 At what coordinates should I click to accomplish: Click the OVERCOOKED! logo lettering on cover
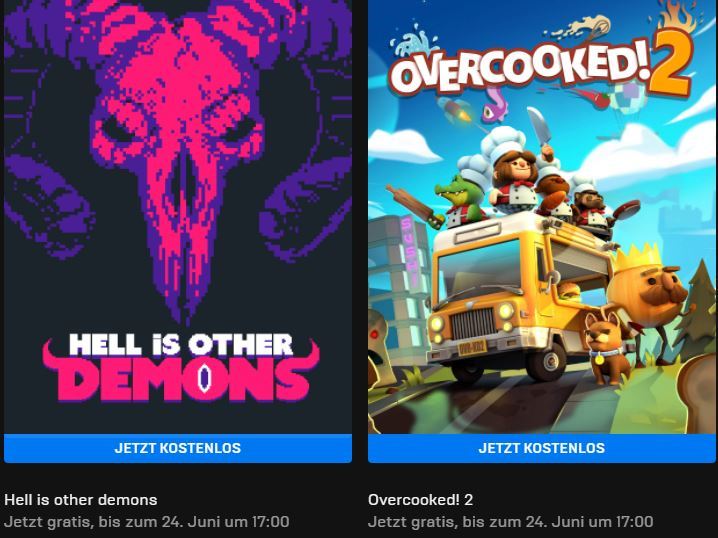520,64
